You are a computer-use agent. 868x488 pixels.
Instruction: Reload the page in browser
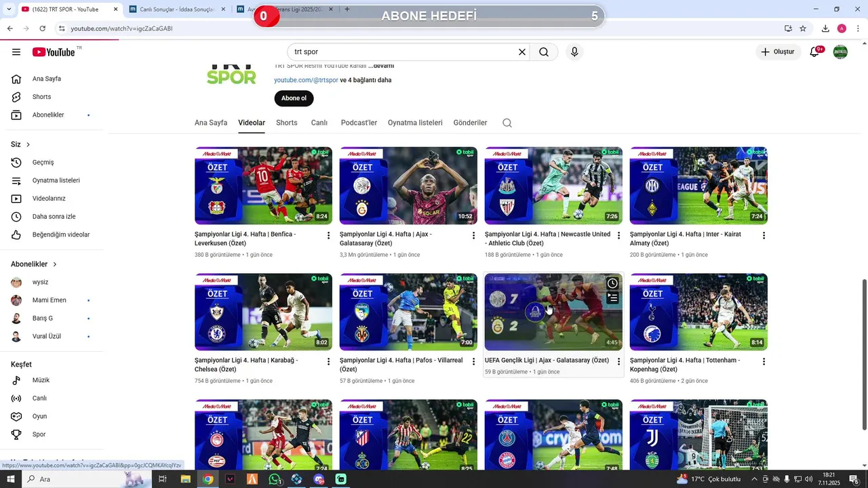pyautogui.click(x=42, y=28)
